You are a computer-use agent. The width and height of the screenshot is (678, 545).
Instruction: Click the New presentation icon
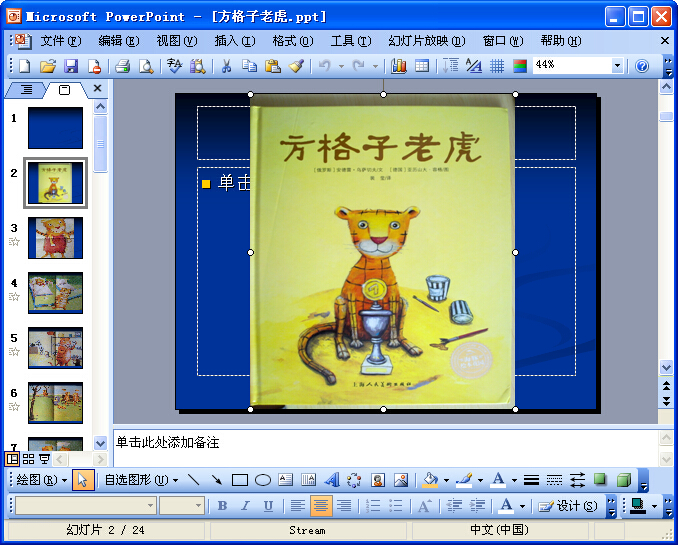[25, 66]
